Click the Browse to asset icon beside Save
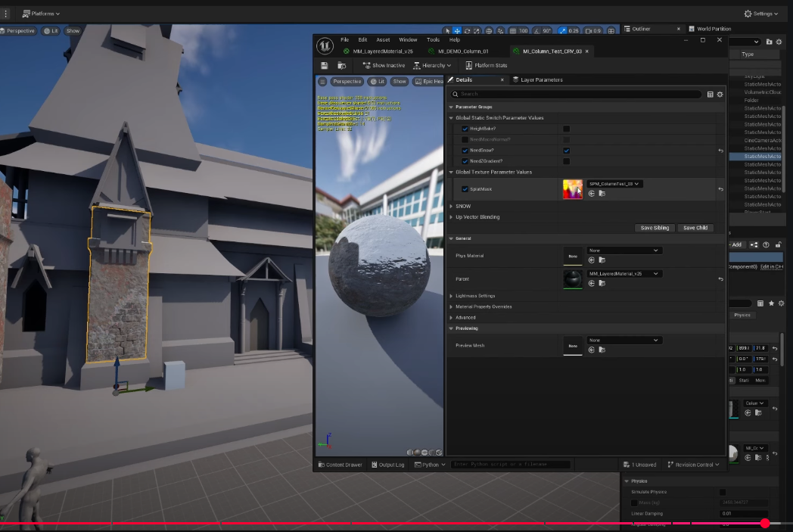The height and width of the screenshot is (532, 793). pyautogui.click(x=341, y=66)
